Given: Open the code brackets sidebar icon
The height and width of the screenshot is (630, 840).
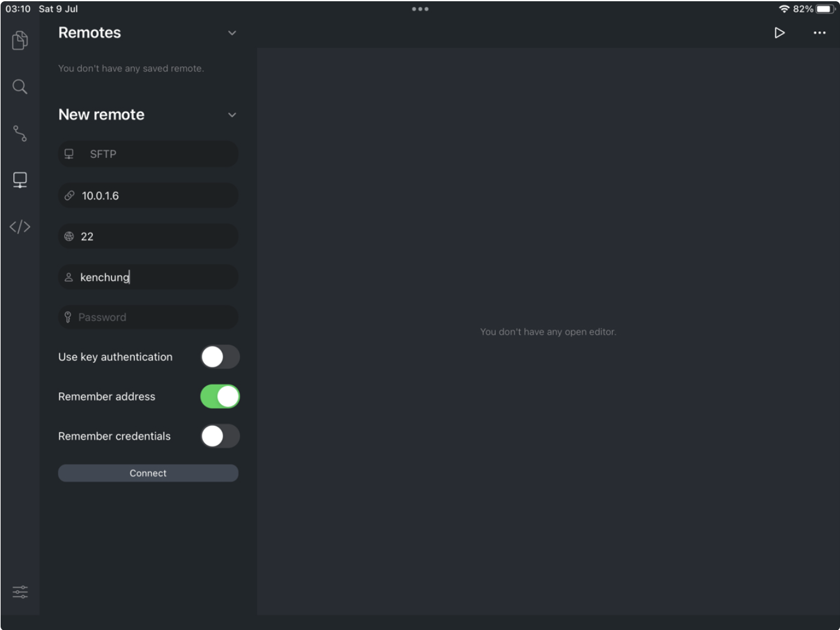Looking at the screenshot, I should [20, 227].
